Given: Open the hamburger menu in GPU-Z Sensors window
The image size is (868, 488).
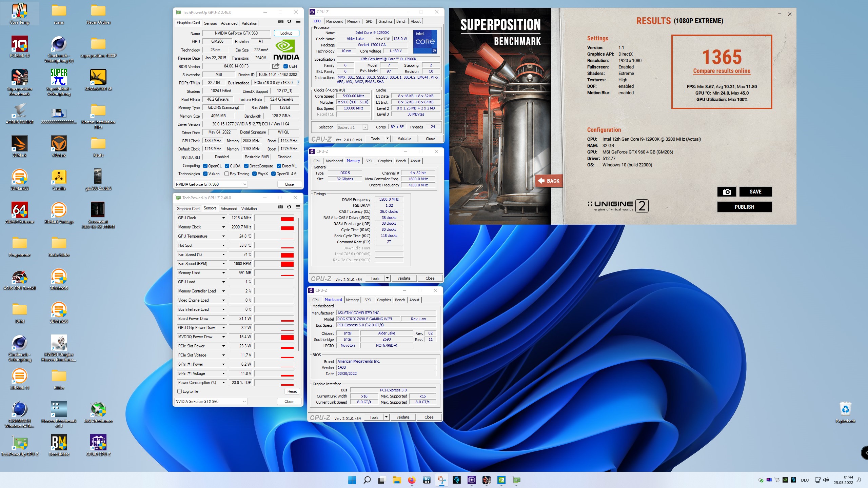Looking at the screenshot, I should pos(298,207).
